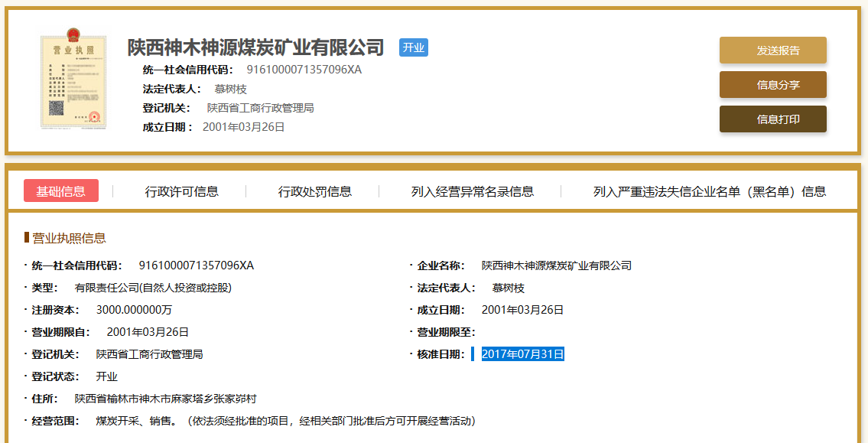Click the 发送报告 button

[x=772, y=50]
